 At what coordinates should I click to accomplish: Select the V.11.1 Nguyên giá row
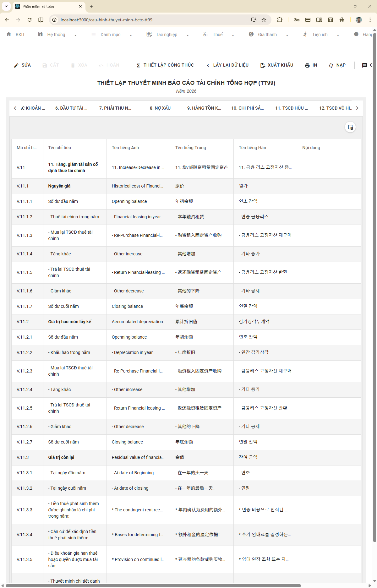[x=186, y=186]
